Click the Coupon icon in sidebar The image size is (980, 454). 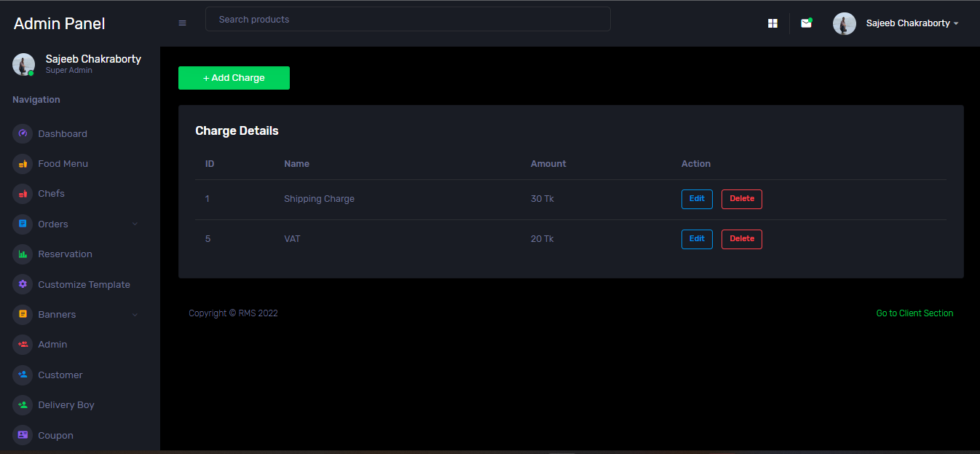23,435
